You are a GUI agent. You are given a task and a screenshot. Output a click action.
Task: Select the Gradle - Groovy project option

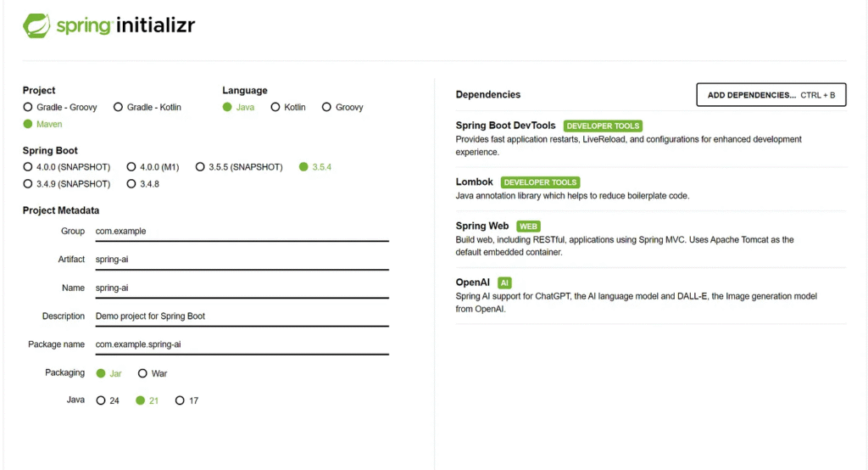(x=28, y=108)
